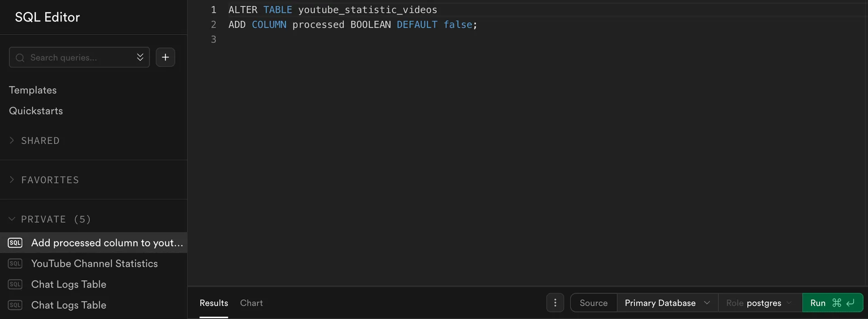
Task: Open the first Chat Logs Table query
Action: (94, 284)
